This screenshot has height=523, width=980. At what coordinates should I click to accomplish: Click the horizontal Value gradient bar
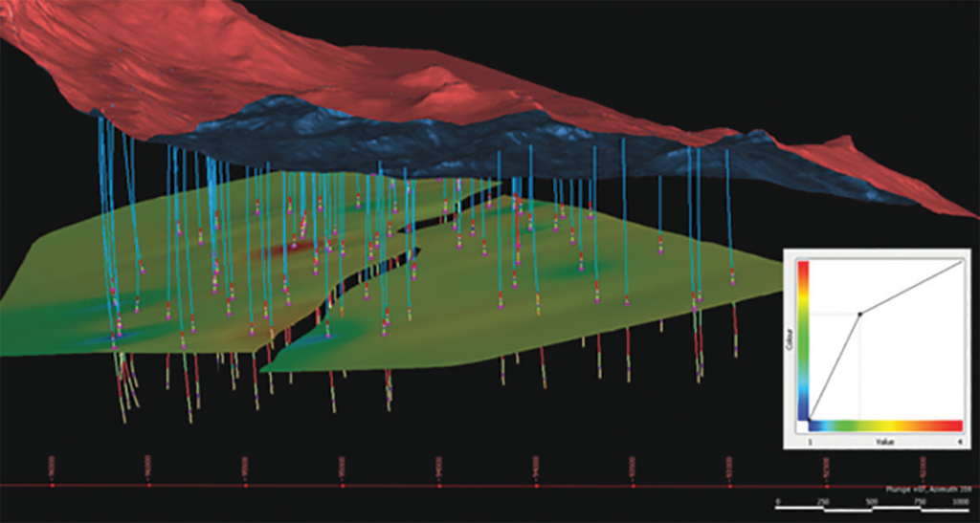(885, 425)
